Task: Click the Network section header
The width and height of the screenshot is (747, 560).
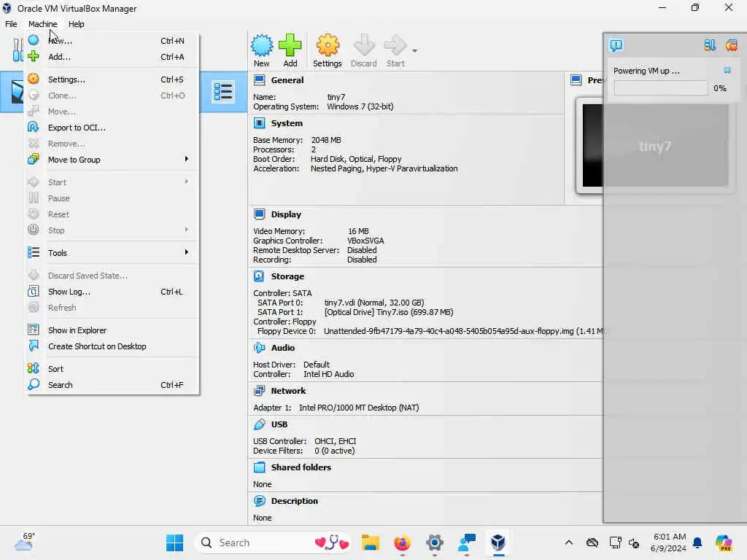Action: point(288,391)
